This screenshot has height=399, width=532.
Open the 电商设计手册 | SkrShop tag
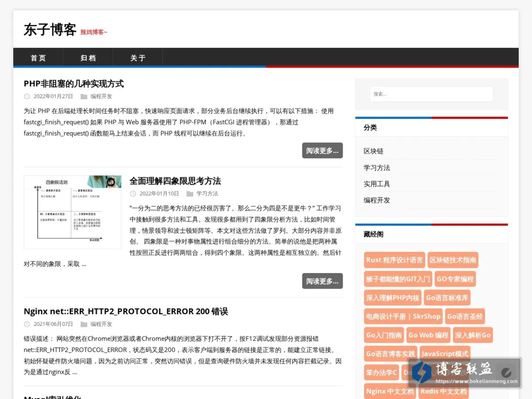[403, 317]
